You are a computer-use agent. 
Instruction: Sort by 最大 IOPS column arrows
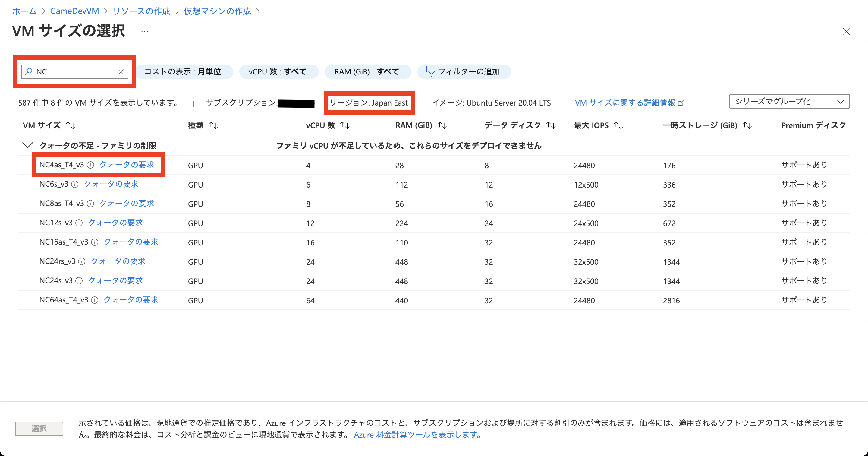[618, 125]
